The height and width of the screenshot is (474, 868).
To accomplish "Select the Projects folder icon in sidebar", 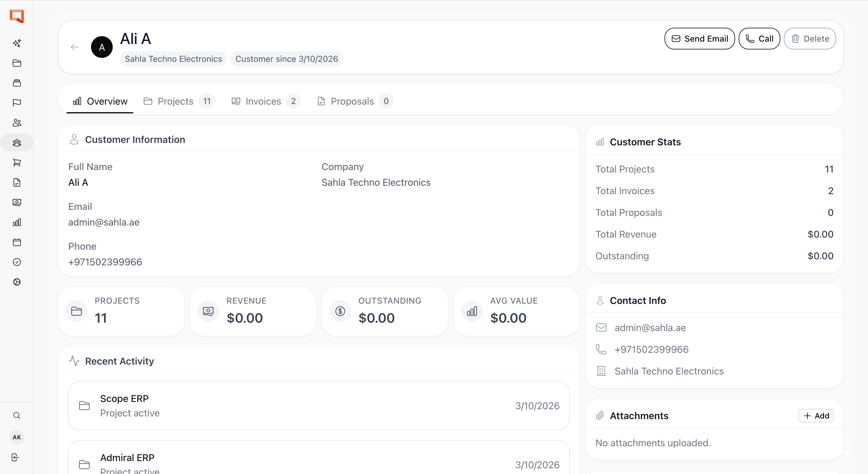I will click(x=17, y=63).
